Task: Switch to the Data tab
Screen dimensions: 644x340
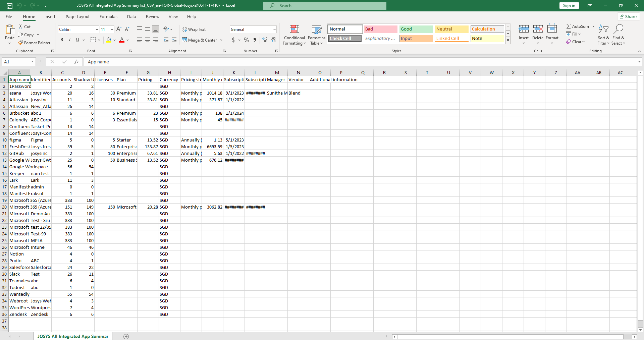Action: 131,17
